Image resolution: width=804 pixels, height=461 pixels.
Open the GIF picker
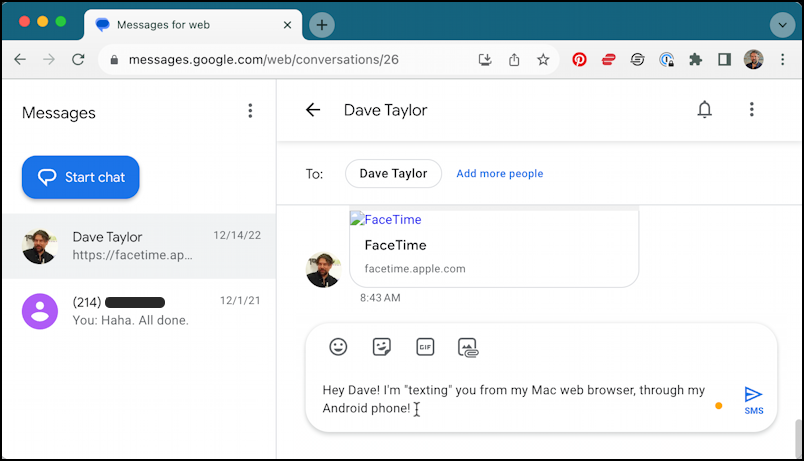click(425, 347)
